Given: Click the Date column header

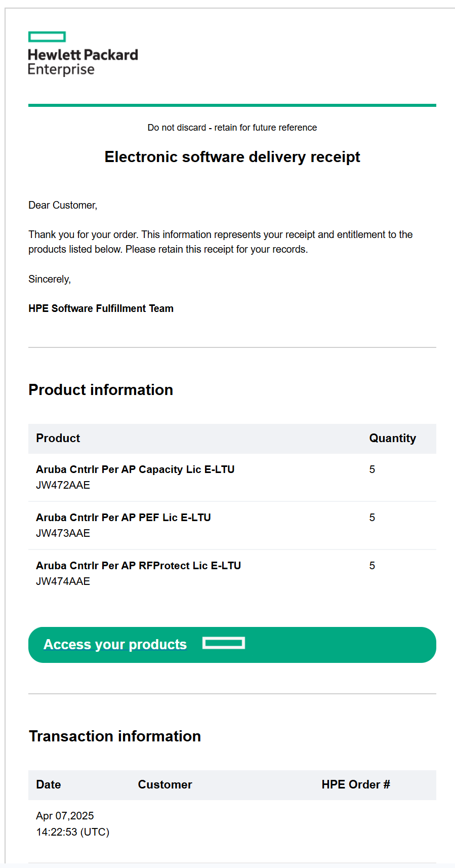Looking at the screenshot, I should (49, 784).
